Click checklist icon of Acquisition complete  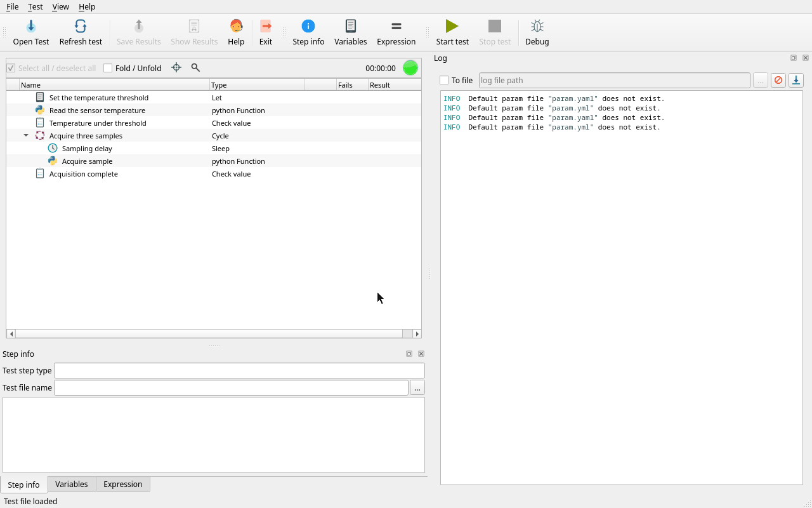(40, 173)
